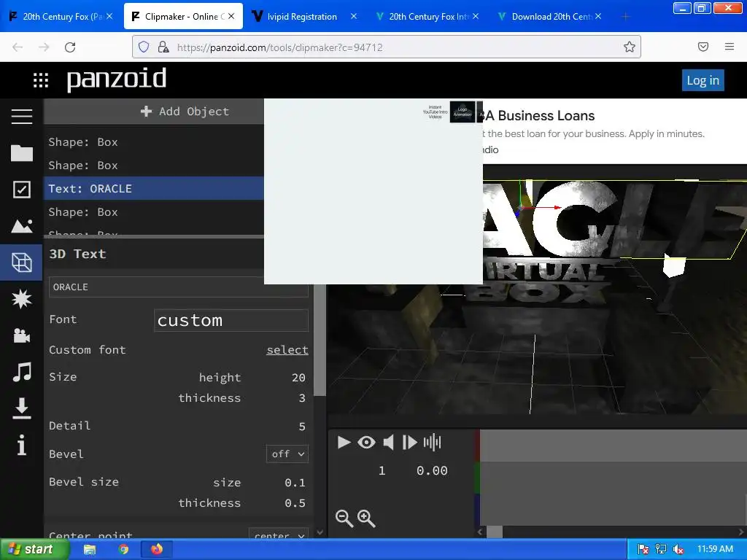The width and height of the screenshot is (747, 560).
Task: Click the Business Loans ad headline
Action: pyautogui.click(x=540, y=116)
